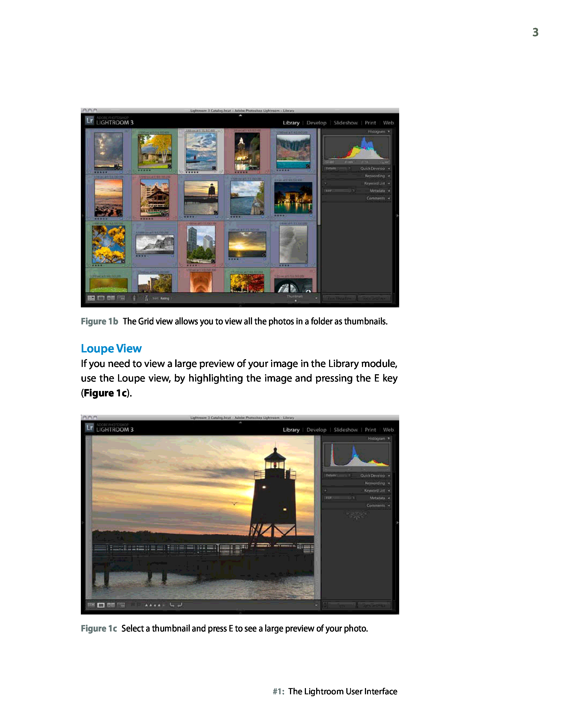Click the Lr logo in Figure 1b
566x728 pixels.
[x=89, y=120]
